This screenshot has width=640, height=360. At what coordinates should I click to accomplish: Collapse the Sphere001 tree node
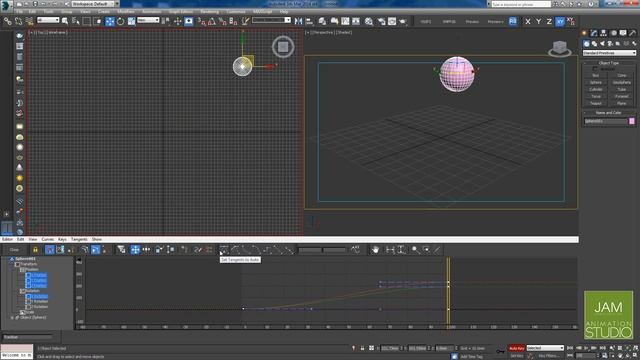coord(11,259)
